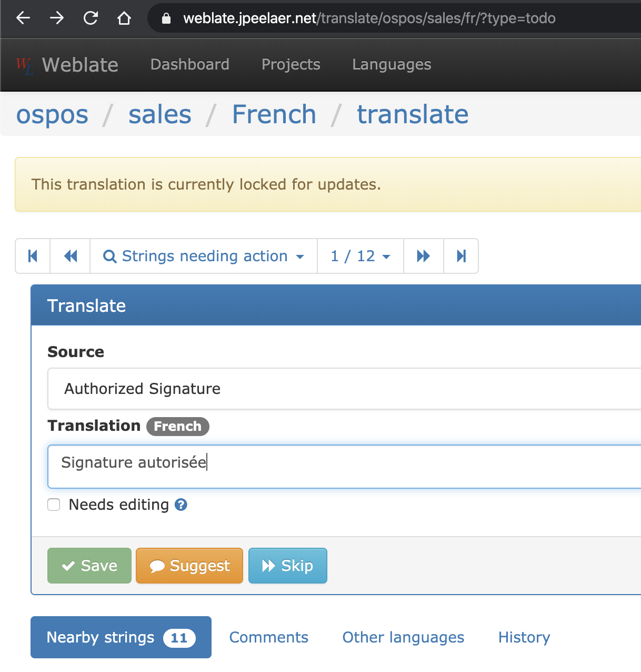Viewport: 641px width, 672px height.
Task: Follow the sales breadcrumb link
Action: [x=159, y=114]
